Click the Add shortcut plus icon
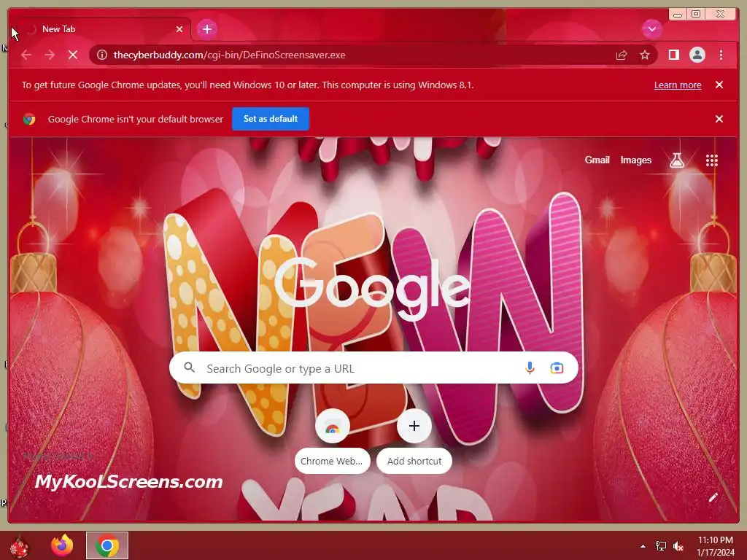The image size is (747, 560). [414, 426]
